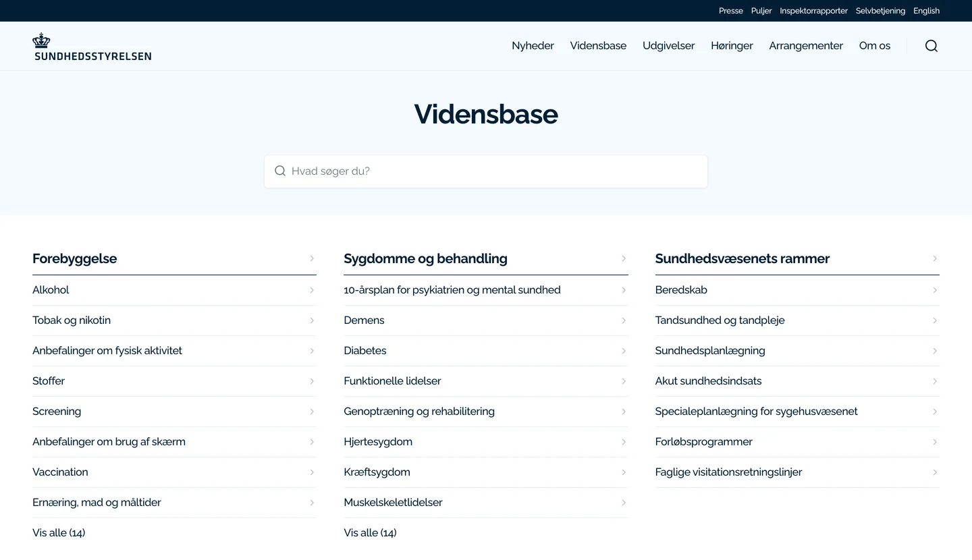Open Anbefalinger om fysisk aktivitet
The height and width of the screenshot is (560, 972).
point(174,351)
